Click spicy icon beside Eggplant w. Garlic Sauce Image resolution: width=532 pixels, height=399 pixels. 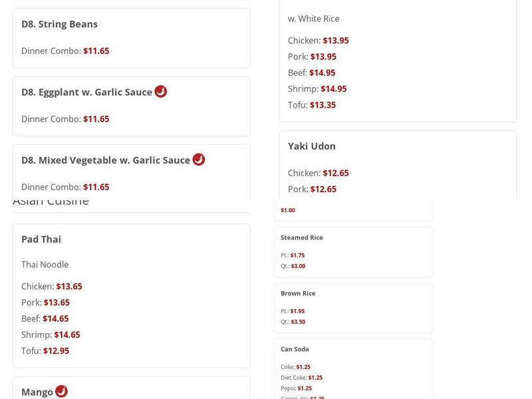[161, 91]
